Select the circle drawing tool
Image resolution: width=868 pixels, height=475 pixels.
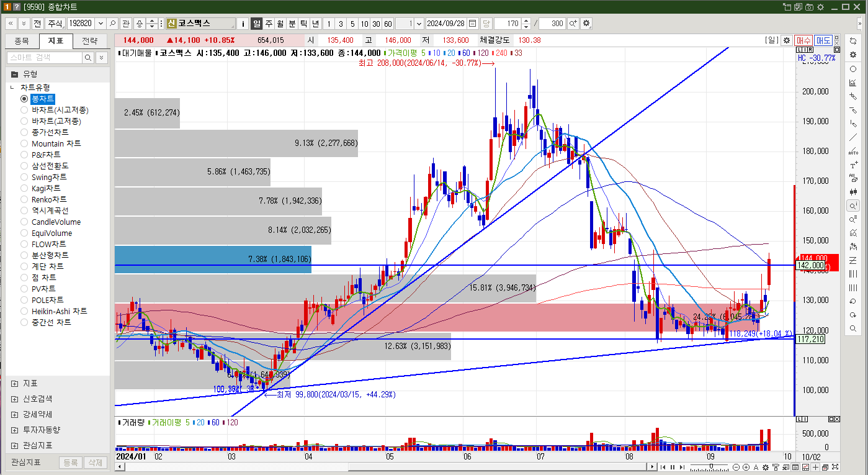(853, 69)
